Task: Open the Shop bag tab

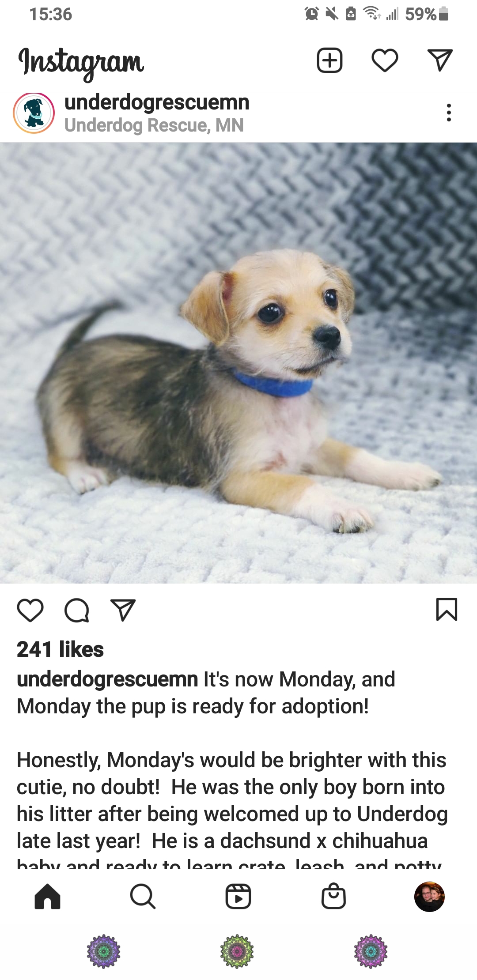Action: pyautogui.click(x=333, y=896)
